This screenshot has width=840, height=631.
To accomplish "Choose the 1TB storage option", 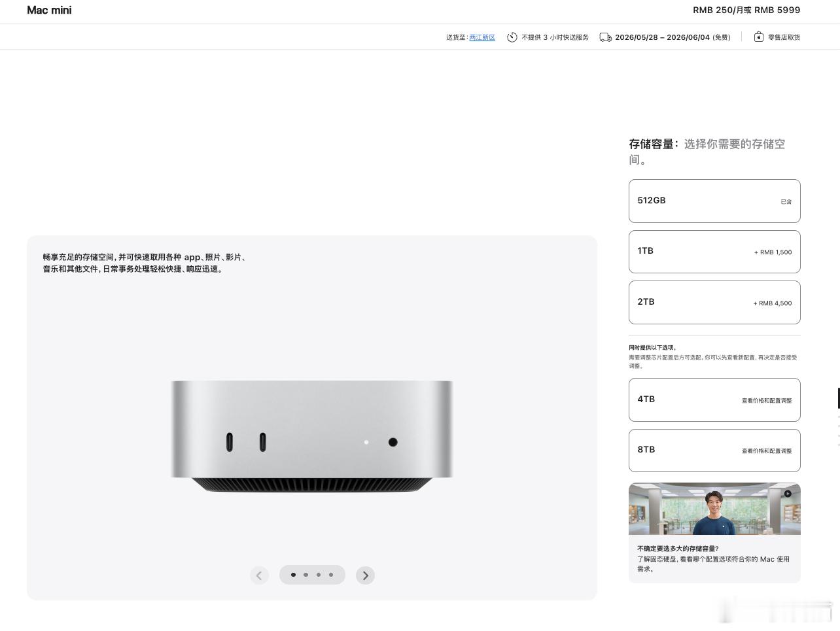I will 714,252.
